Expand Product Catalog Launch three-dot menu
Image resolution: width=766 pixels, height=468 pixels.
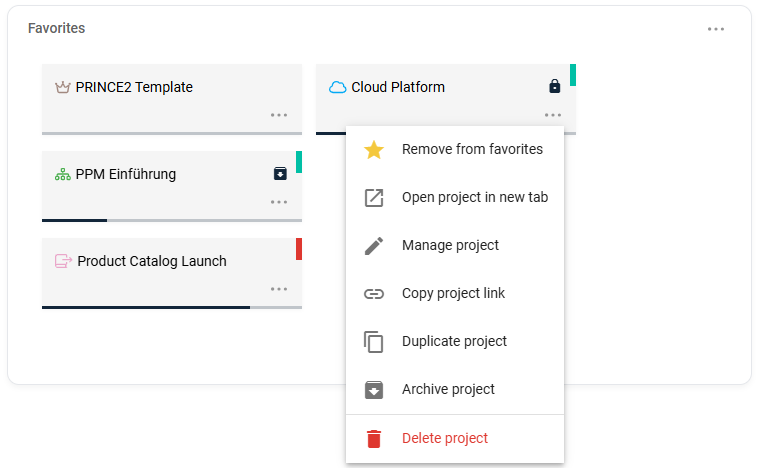[279, 289]
